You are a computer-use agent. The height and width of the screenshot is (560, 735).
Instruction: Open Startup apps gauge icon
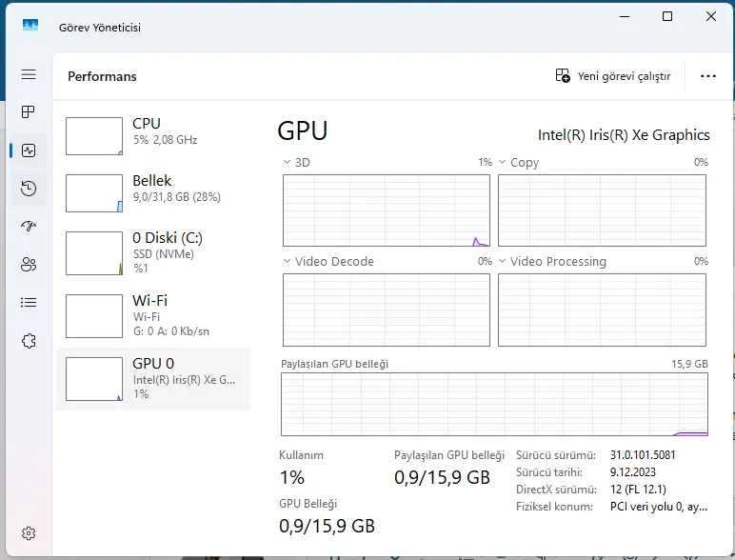click(x=29, y=227)
